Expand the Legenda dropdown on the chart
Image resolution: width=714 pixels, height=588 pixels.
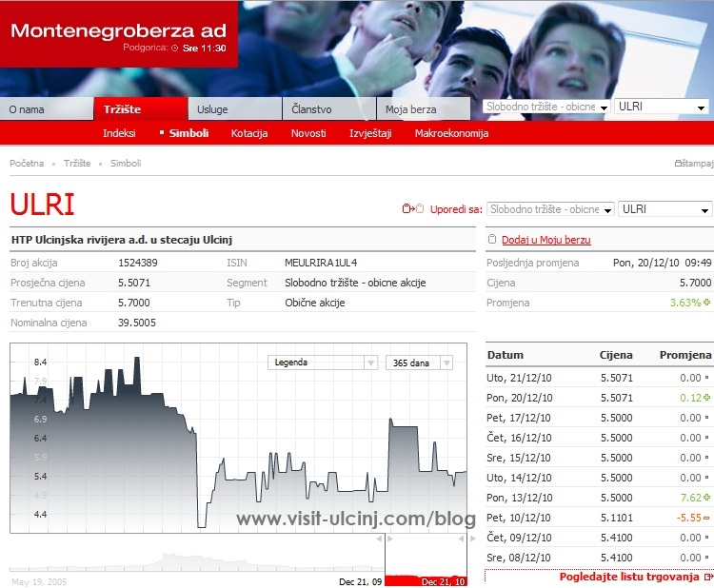click(x=323, y=363)
